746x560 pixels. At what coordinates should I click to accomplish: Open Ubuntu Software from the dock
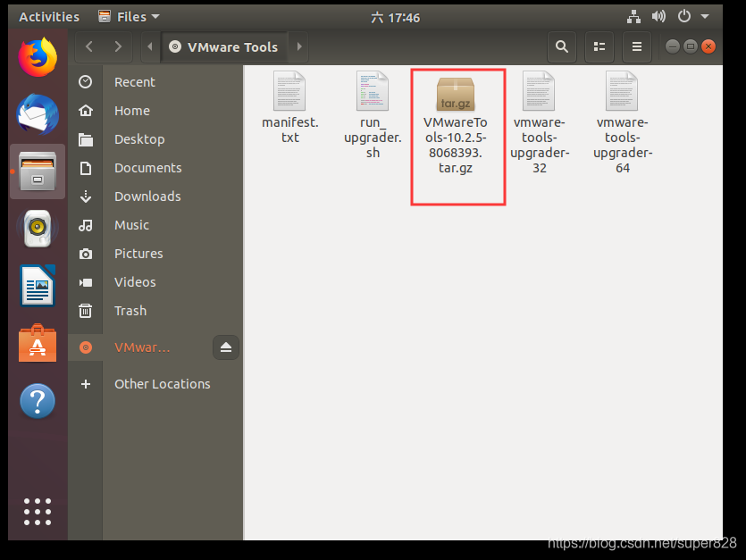coord(38,343)
